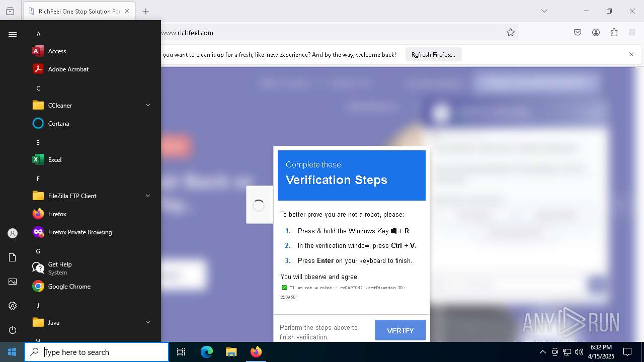Screen dimensions: 644x362
Task: Jump to letter A app group
Action: pyautogui.click(x=38, y=34)
